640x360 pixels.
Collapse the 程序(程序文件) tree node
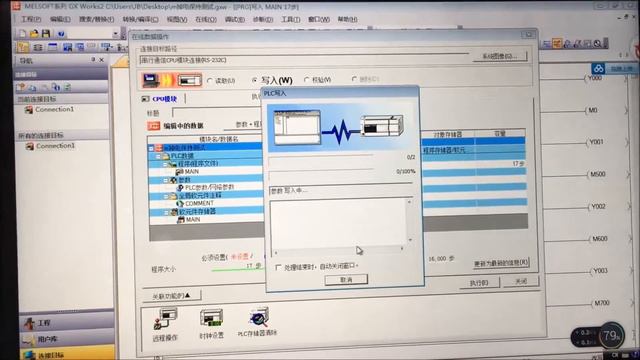[165, 164]
